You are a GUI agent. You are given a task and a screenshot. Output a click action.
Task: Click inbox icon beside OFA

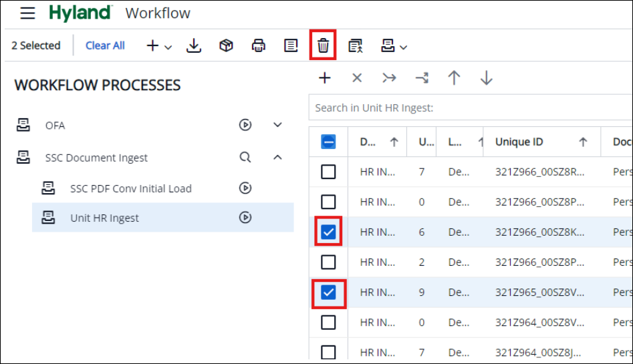click(23, 125)
